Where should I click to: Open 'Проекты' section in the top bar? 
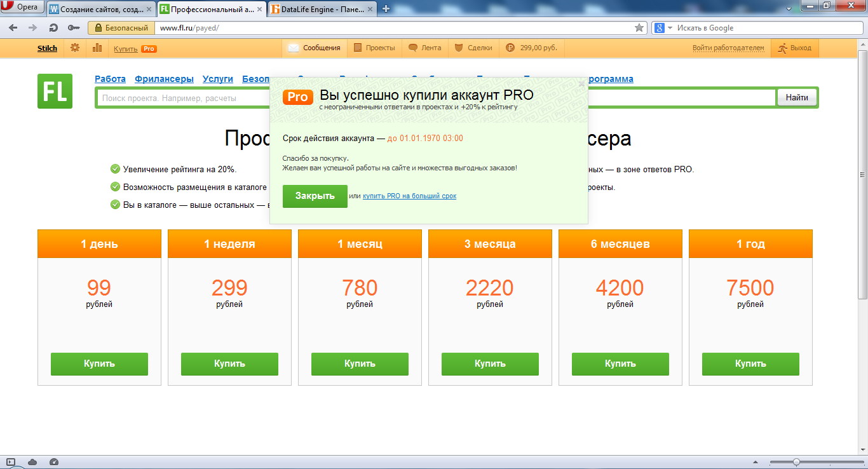374,48
